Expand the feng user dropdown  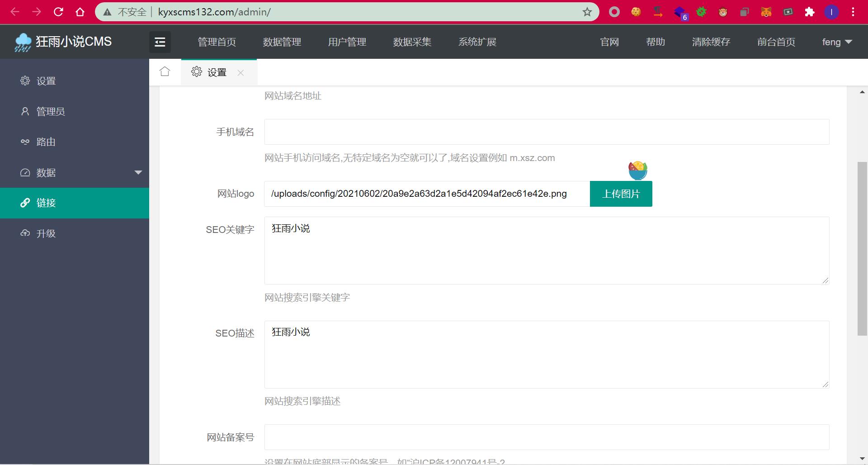pos(837,42)
